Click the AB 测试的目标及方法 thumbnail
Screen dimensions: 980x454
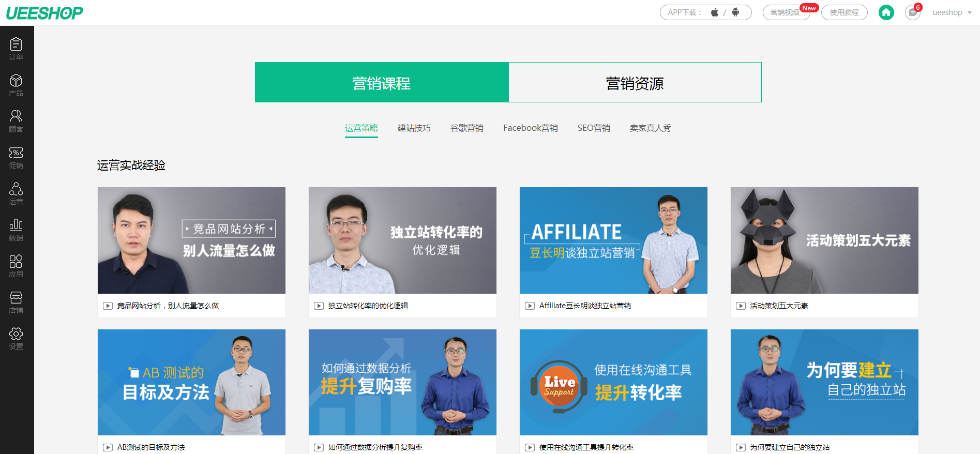191,382
